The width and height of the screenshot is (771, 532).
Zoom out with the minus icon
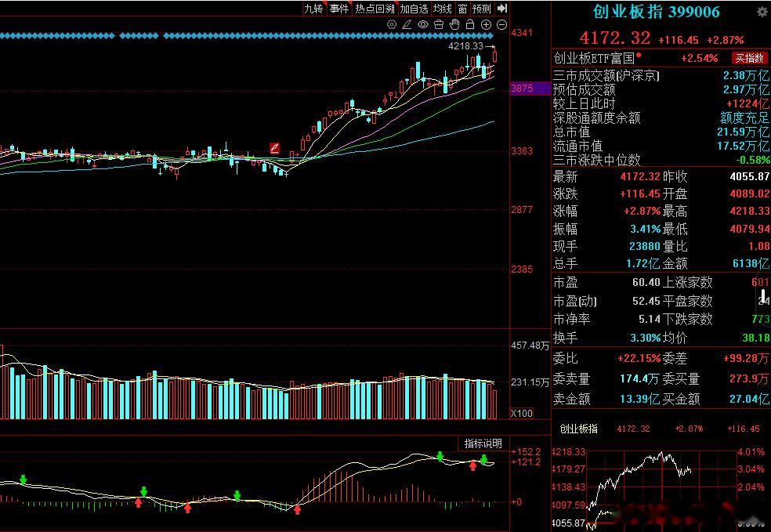click(501, 24)
